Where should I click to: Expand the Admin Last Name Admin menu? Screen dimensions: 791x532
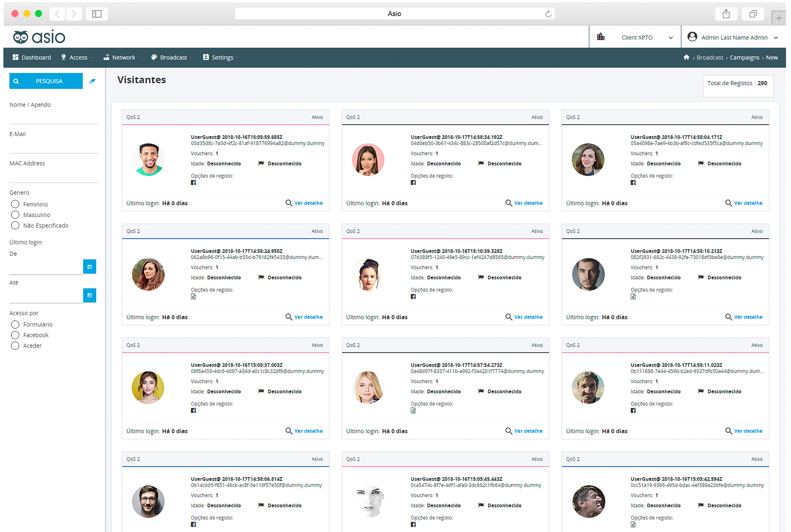click(733, 37)
